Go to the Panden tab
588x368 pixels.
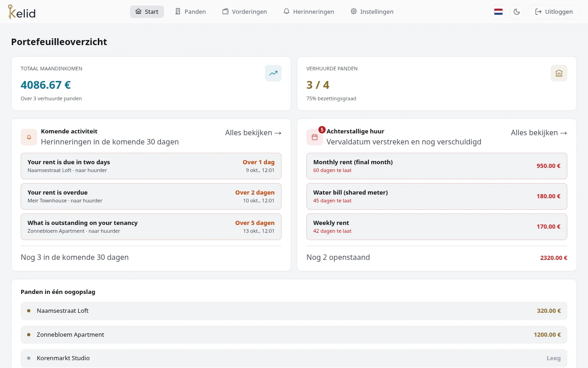pyautogui.click(x=190, y=11)
